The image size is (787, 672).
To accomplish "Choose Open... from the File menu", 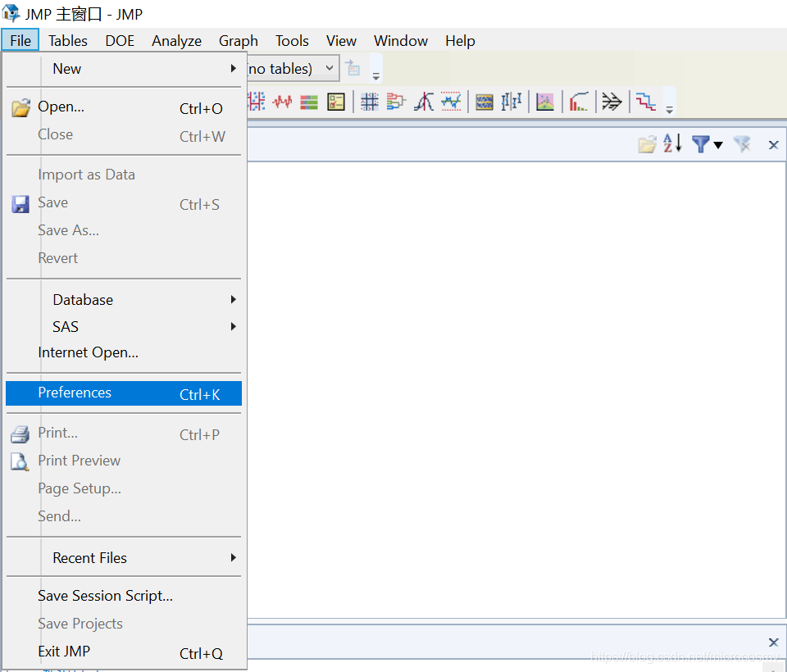I will [x=124, y=107].
